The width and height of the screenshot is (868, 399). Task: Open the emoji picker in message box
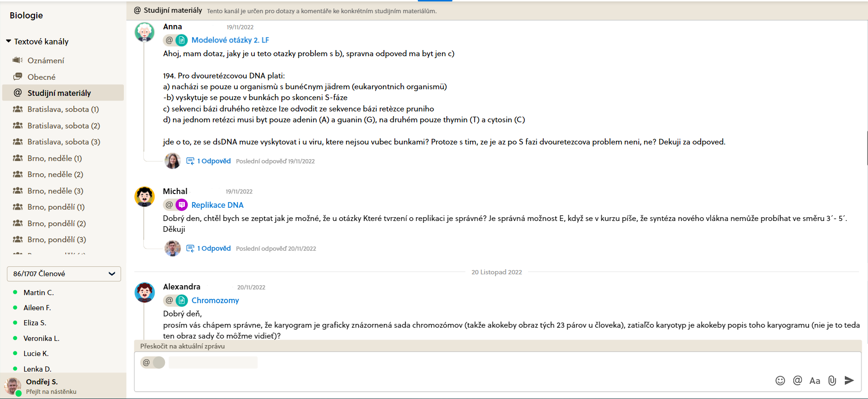[780, 381]
